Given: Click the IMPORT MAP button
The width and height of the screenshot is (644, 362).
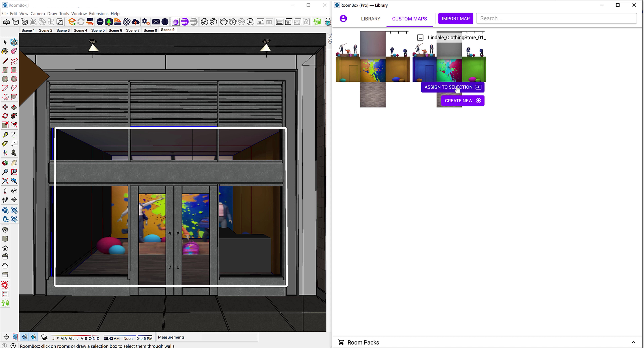Looking at the screenshot, I should coord(455,18).
